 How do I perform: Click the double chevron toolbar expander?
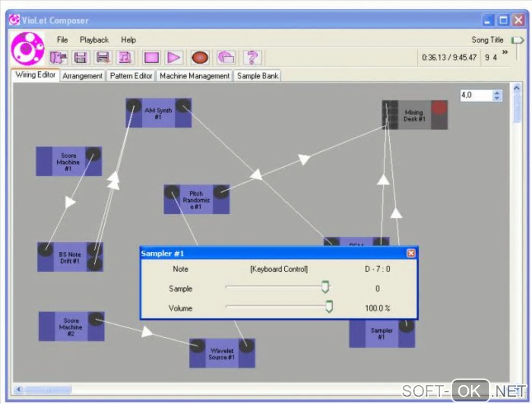pyautogui.click(x=505, y=52)
